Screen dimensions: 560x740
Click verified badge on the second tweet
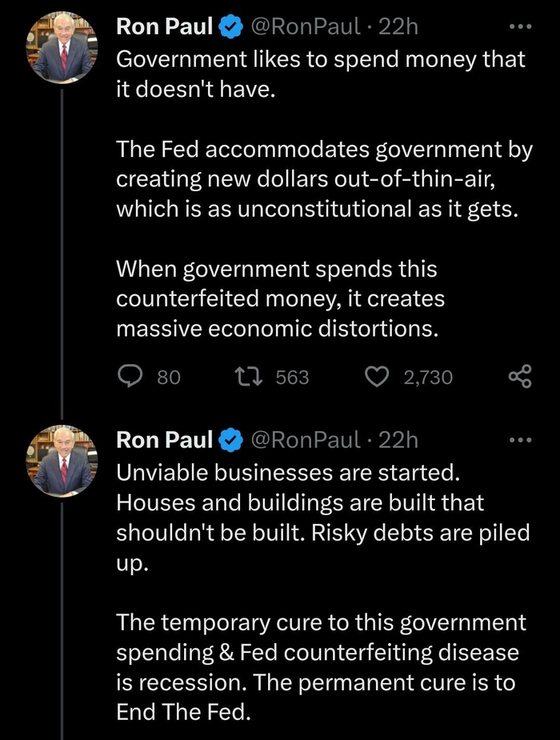click(x=232, y=440)
